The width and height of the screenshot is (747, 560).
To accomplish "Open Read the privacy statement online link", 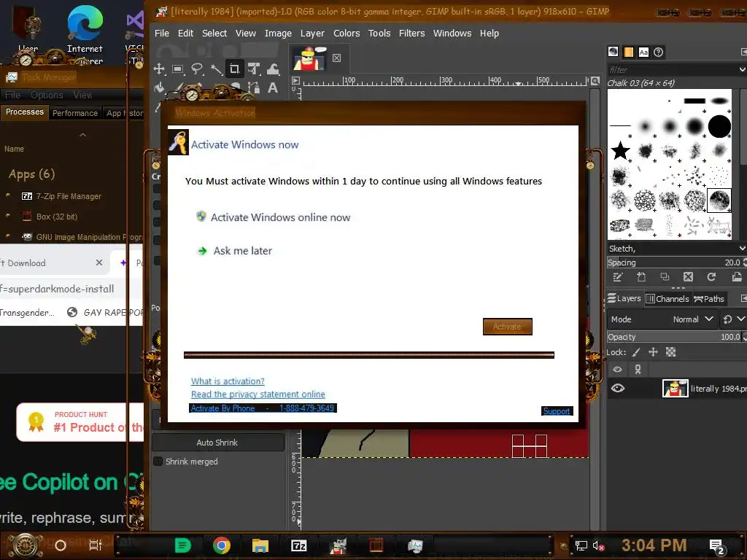I will pyautogui.click(x=258, y=394).
